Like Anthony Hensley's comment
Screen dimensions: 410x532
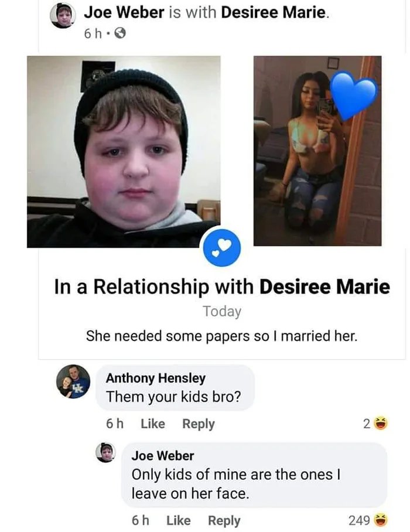coord(153,424)
